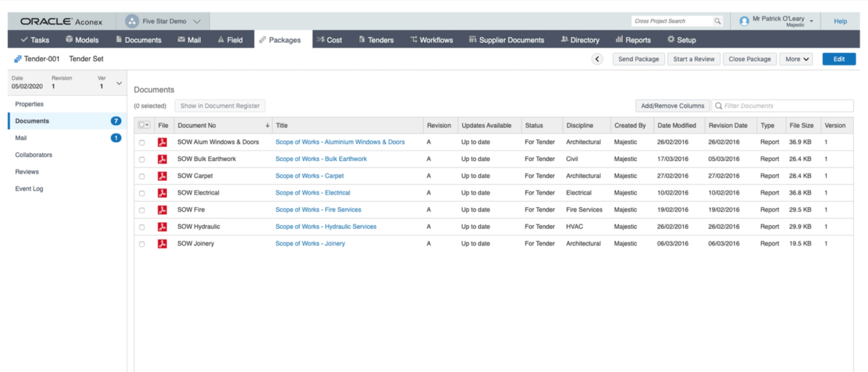Expand the Five Star Demo project selector

[197, 21]
